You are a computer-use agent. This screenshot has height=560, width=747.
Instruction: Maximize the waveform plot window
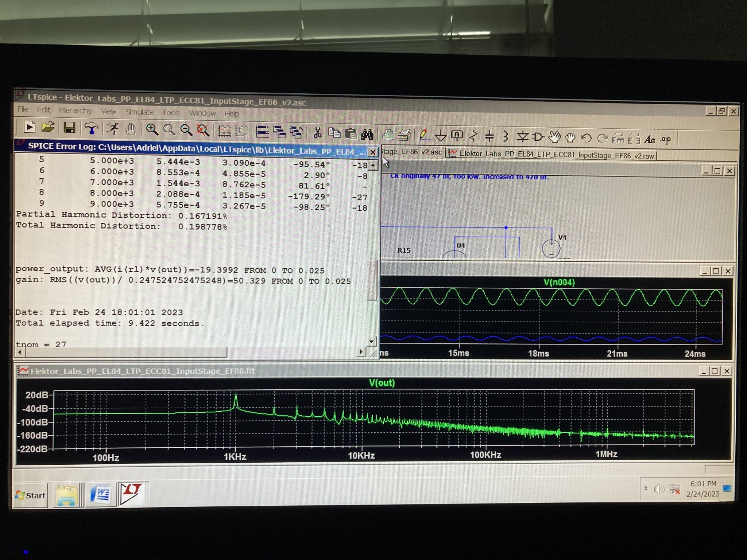716,271
